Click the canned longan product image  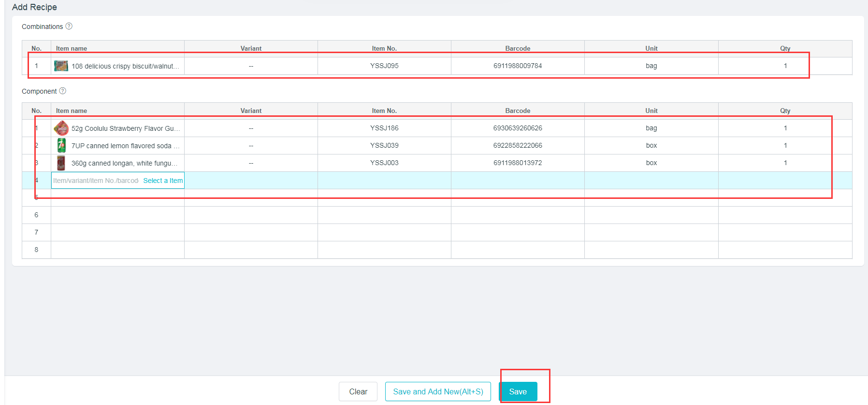point(61,163)
